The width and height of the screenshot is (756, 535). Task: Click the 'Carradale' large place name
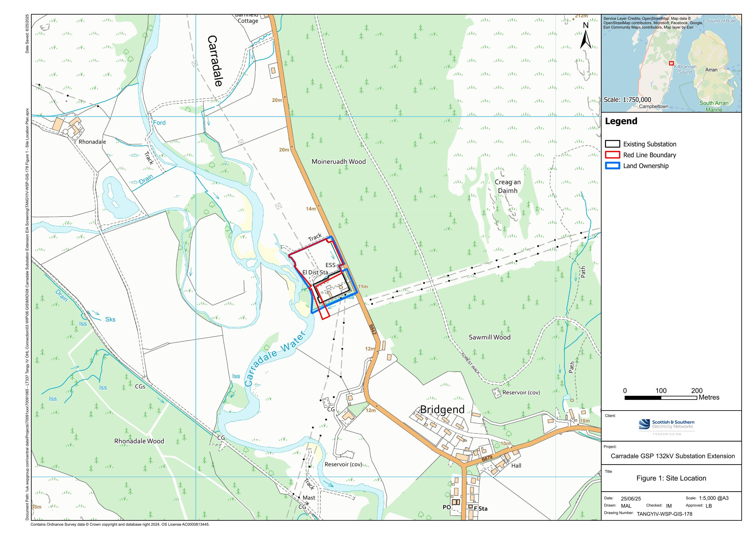tap(215, 61)
